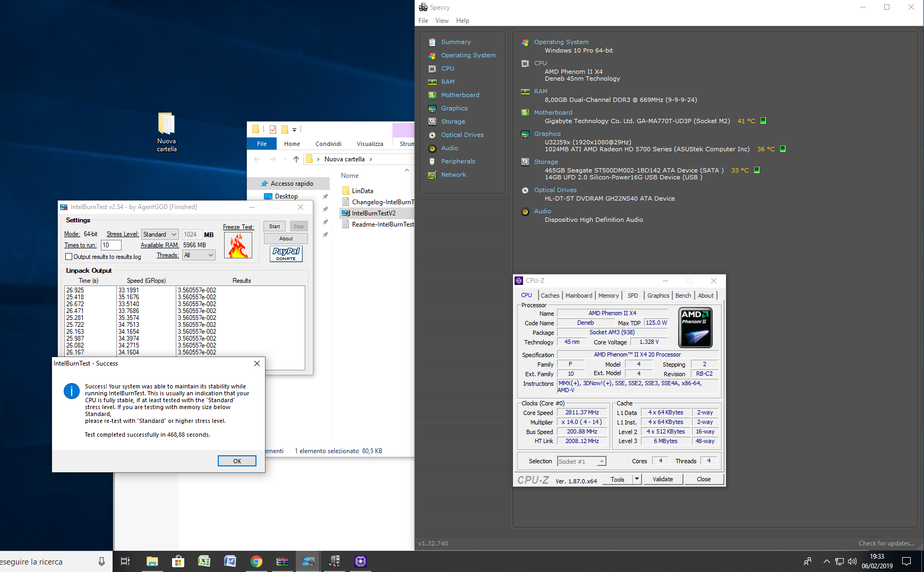Click the Check for updates link in Speccy
Image resolution: width=924 pixels, height=572 pixels.
886,543
